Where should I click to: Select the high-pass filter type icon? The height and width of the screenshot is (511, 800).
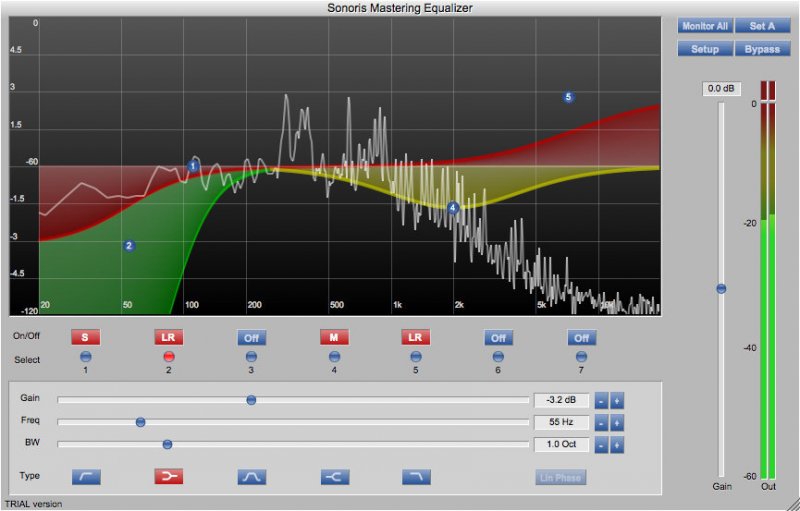coord(86,477)
